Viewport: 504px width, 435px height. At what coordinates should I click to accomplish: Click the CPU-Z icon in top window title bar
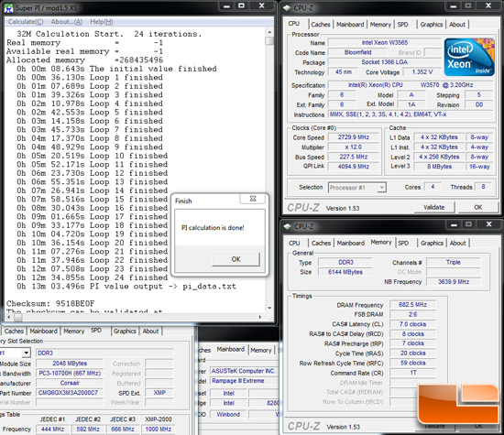point(288,8)
